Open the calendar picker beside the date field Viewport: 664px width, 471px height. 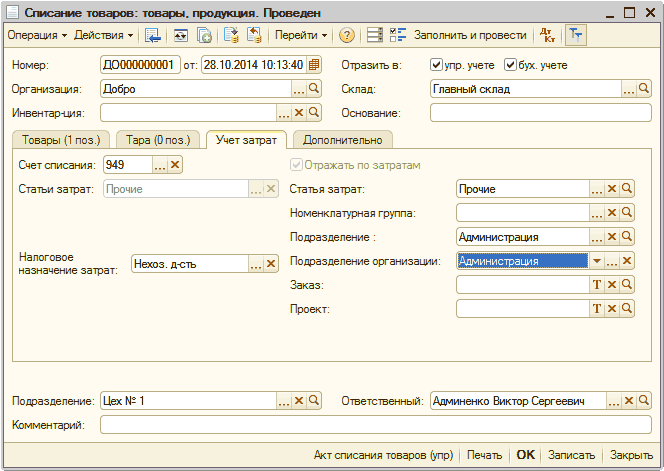[314, 65]
